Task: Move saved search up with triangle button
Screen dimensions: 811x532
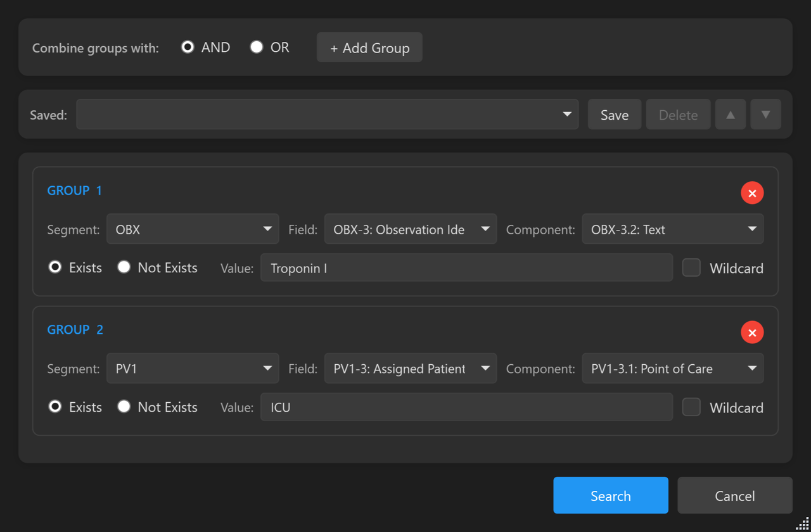Action: pos(731,115)
